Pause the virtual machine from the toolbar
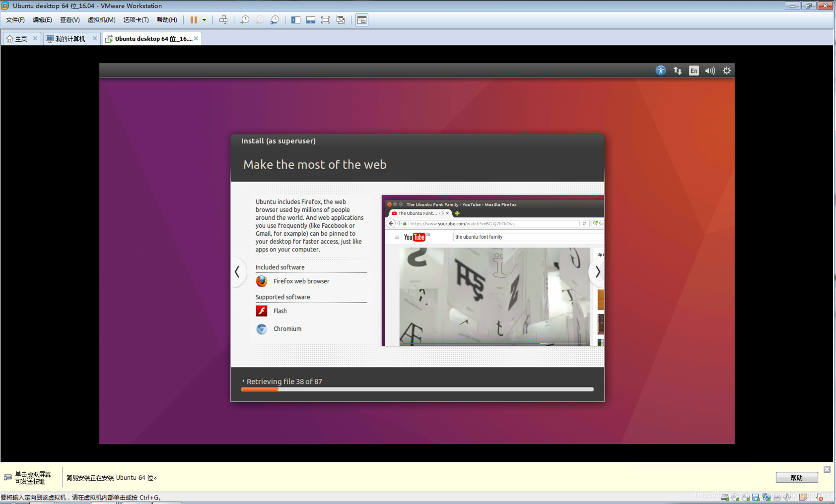Viewport: 836px width, 504px height. (194, 20)
